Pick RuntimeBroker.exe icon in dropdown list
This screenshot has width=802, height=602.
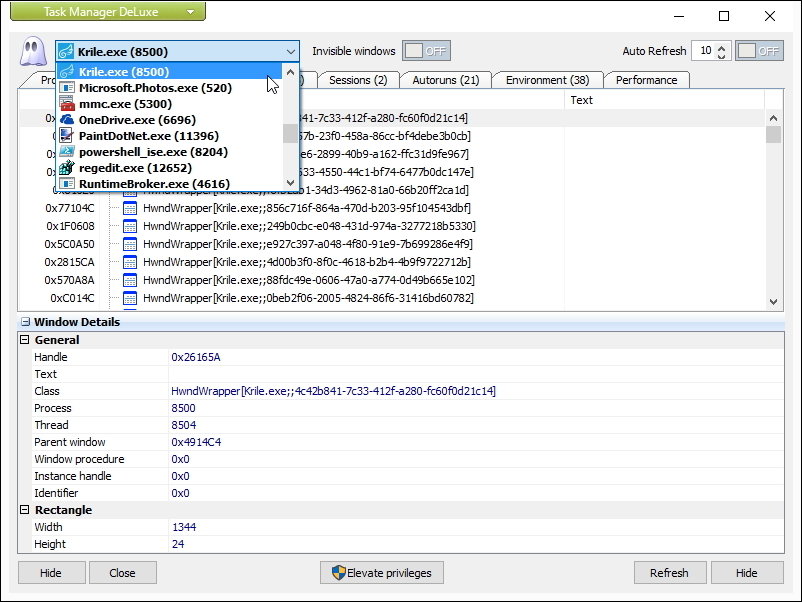pyautogui.click(x=67, y=184)
